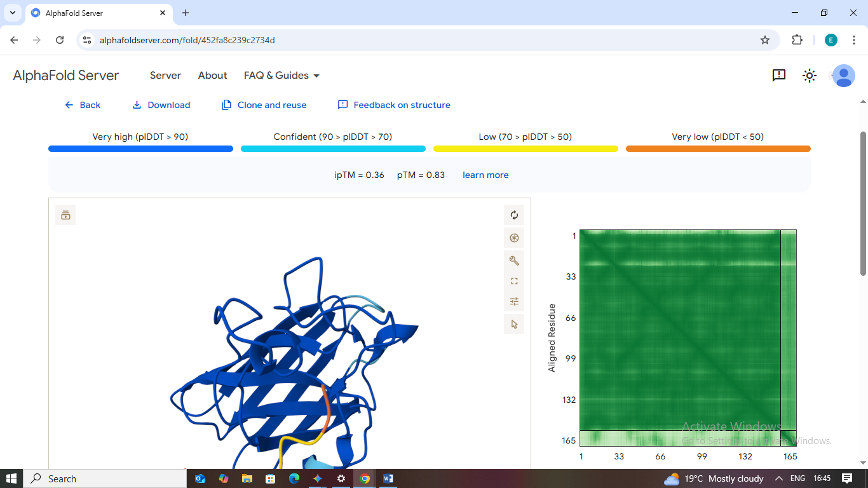Click the Aligned Residue axis label
The height and width of the screenshot is (488, 868).
[552, 338]
